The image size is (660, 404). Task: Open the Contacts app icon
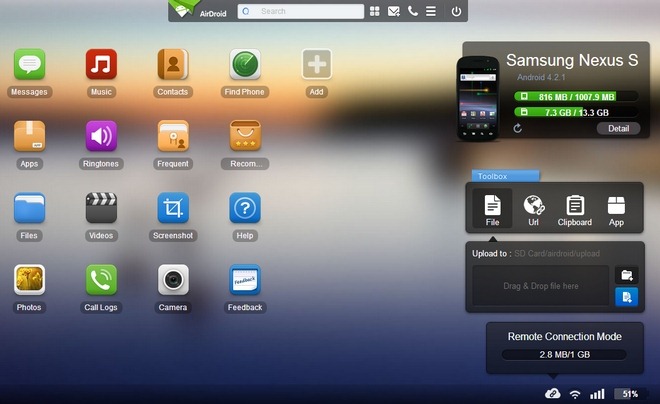(x=173, y=64)
